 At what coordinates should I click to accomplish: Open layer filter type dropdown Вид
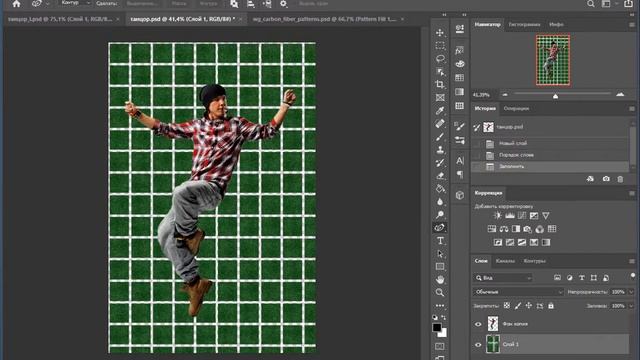point(503,278)
